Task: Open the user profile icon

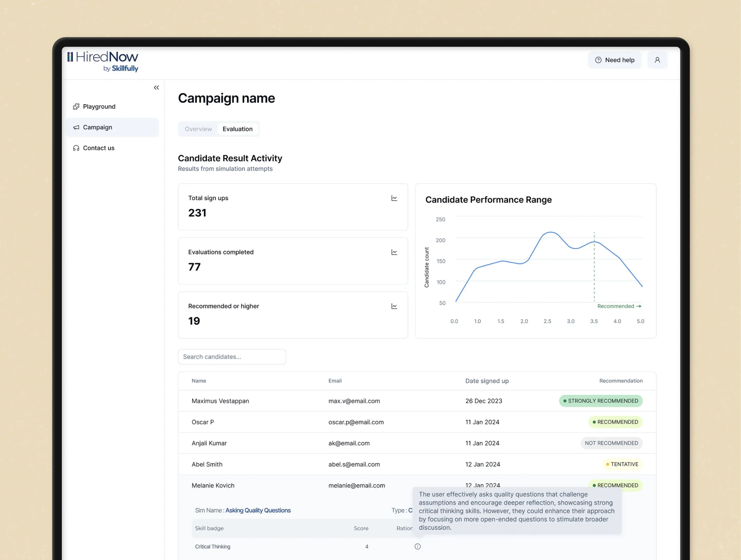Action: point(657,60)
